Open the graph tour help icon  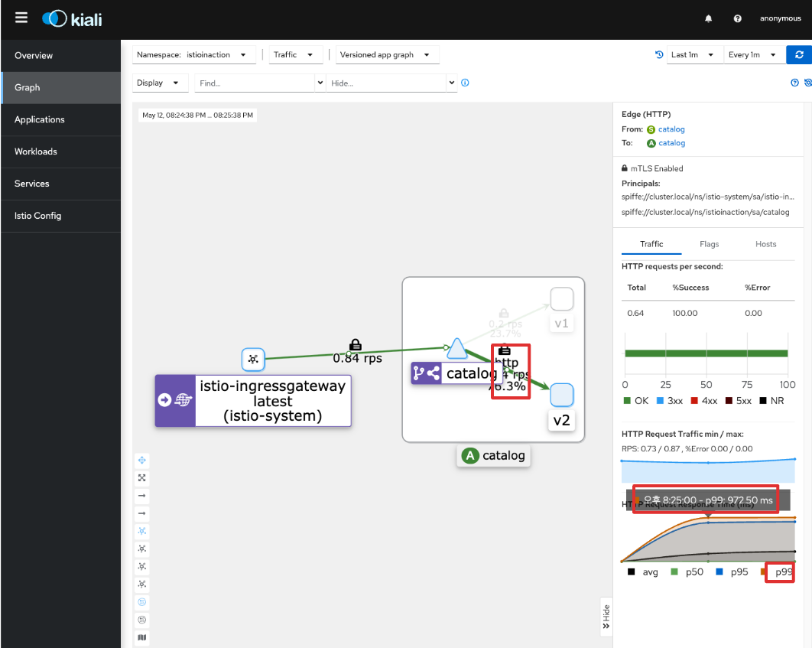coord(795,83)
